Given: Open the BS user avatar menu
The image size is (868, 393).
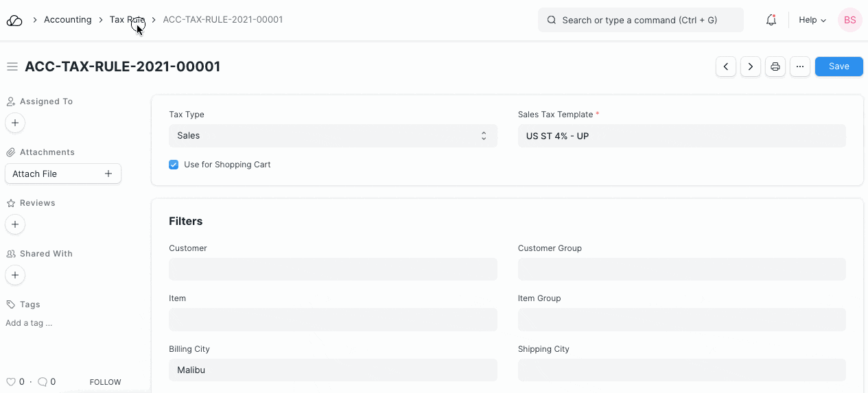Looking at the screenshot, I should [849, 21].
